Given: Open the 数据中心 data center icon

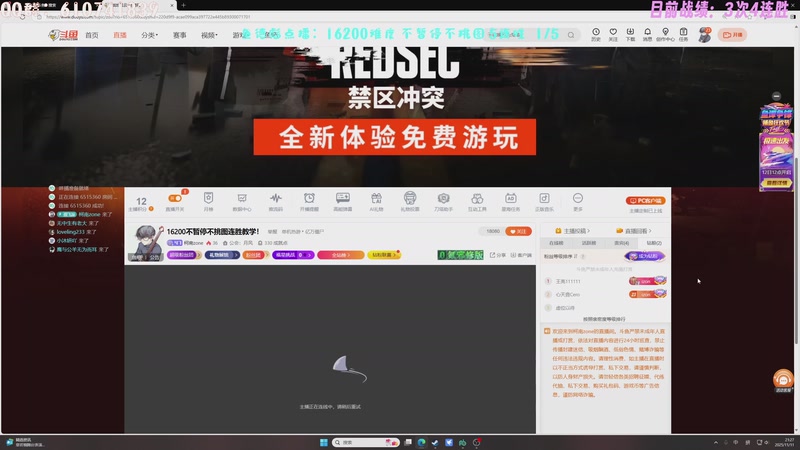Looking at the screenshot, I should click(x=242, y=202).
